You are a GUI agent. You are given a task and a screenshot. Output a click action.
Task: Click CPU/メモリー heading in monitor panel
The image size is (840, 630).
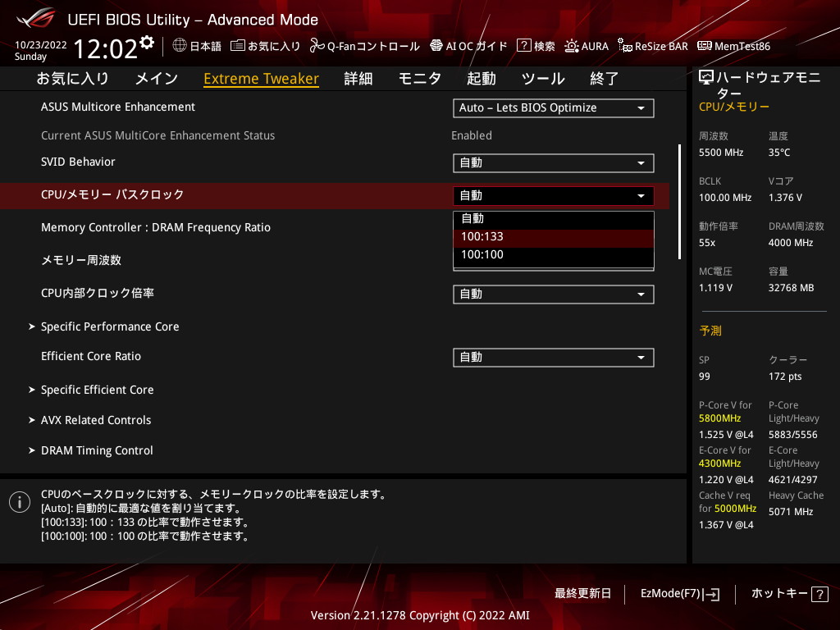734,107
